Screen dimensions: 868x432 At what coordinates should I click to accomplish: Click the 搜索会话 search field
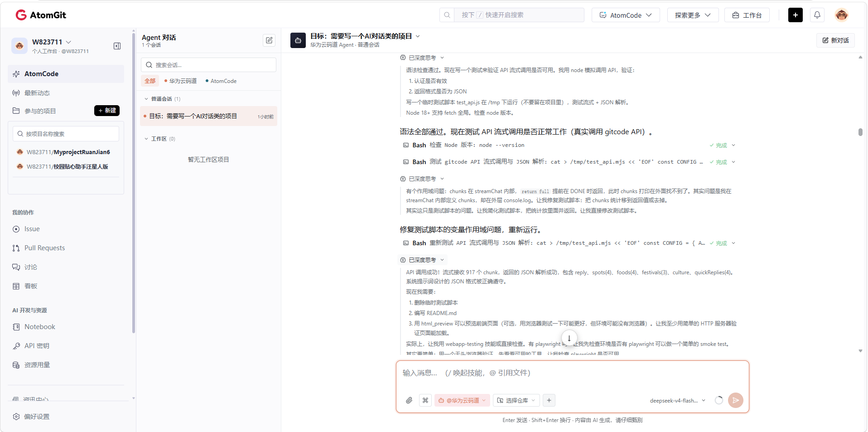tap(208, 65)
